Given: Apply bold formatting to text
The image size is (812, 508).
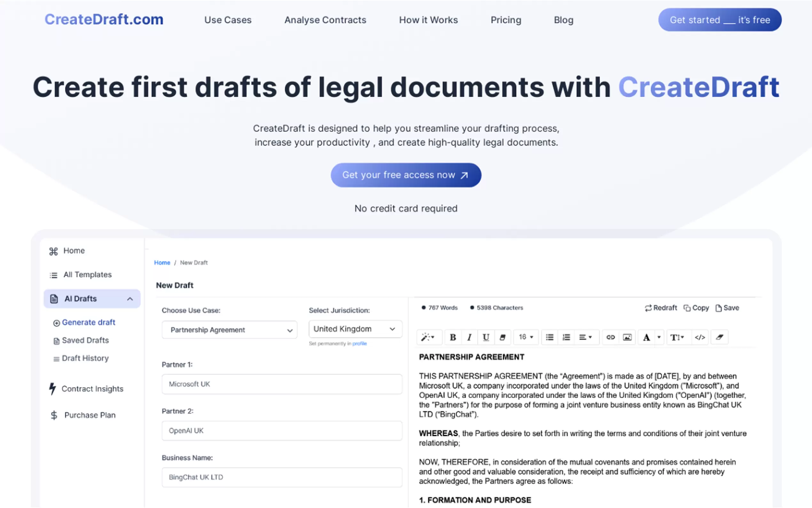Looking at the screenshot, I should (x=453, y=337).
